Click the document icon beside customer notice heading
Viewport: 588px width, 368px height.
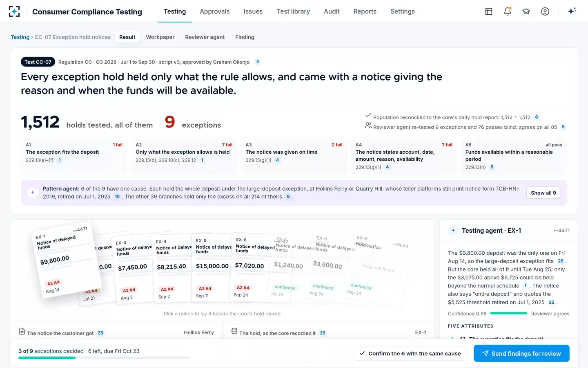tap(22, 332)
